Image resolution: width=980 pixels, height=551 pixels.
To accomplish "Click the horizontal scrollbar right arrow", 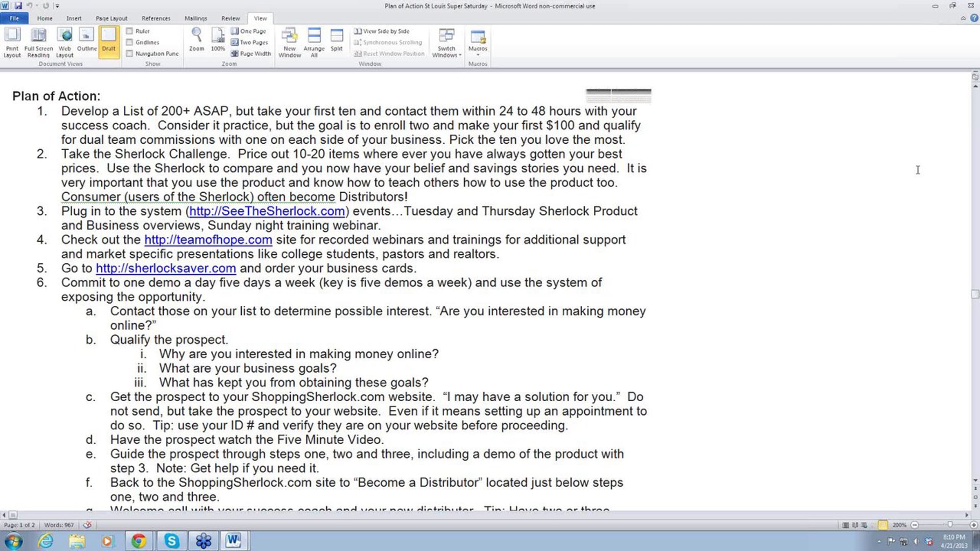I will tap(967, 515).
